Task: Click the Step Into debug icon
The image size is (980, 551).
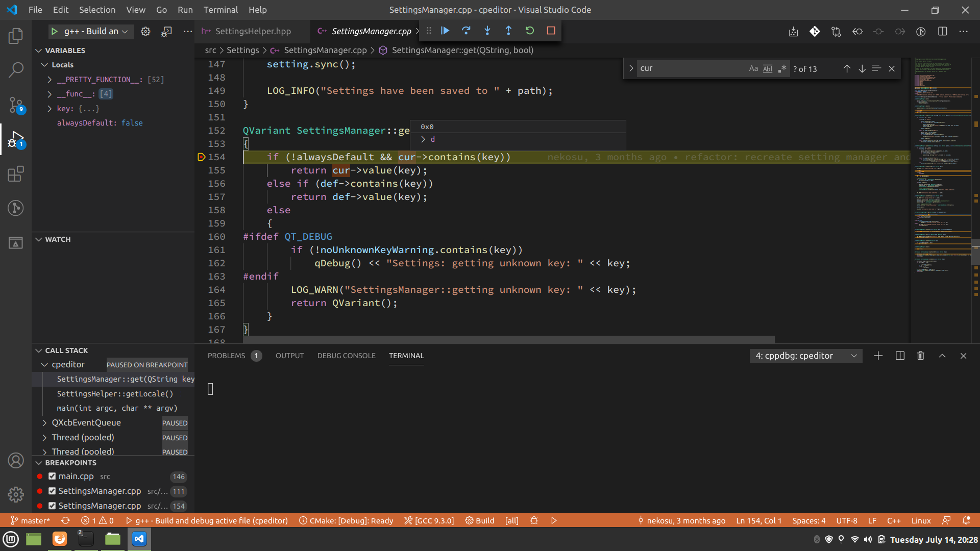Action: [487, 31]
